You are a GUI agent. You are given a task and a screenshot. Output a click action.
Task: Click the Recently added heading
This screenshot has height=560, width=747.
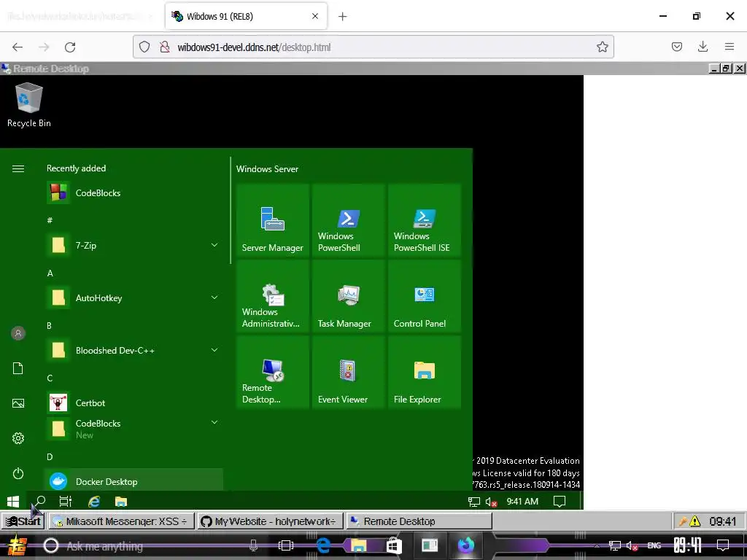(x=76, y=168)
